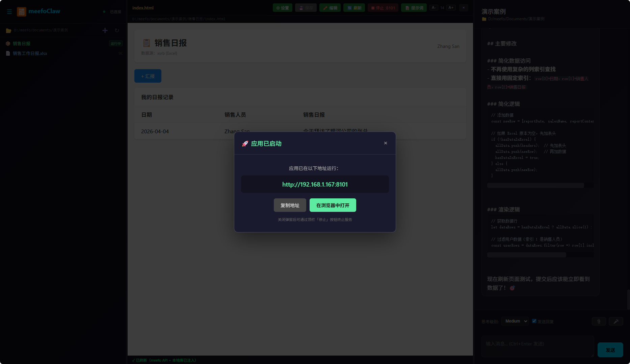Switch to the index.html tab

click(143, 7)
